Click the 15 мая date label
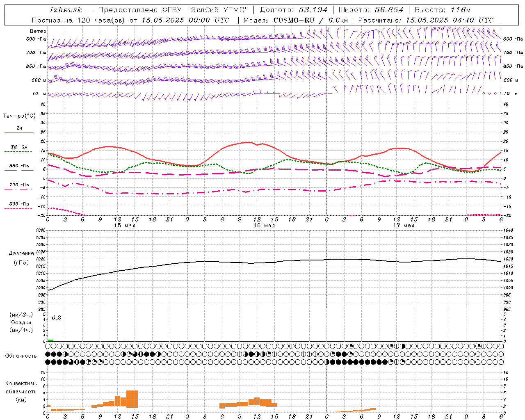Viewport: 525px width, 420px height. pos(125,226)
